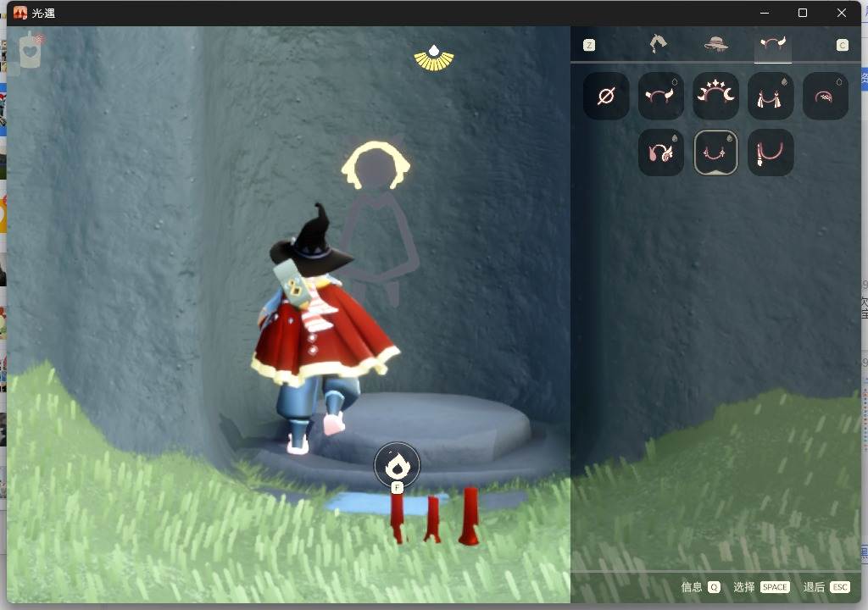Screen dimensions: 868x610
Task: Equip the star and moon headband
Action: [x=715, y=96]
